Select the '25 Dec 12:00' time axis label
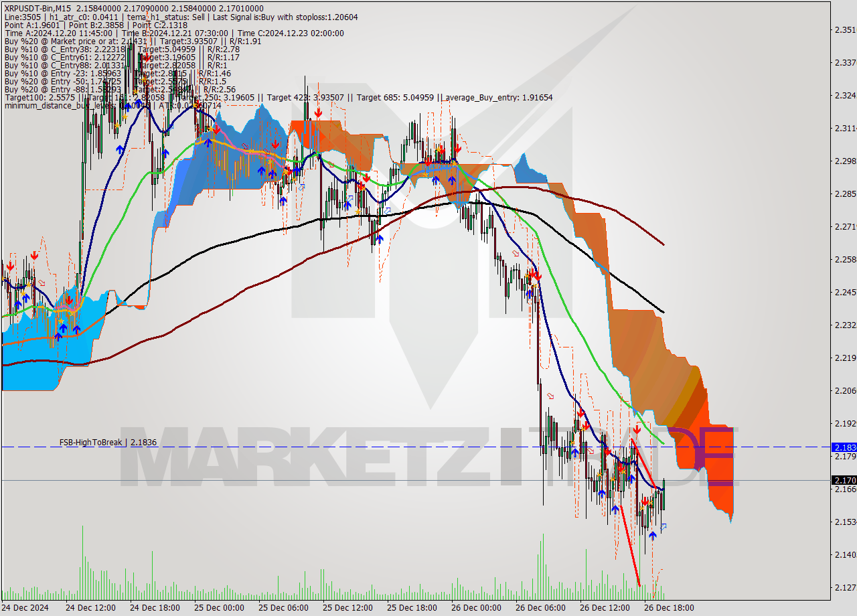Screen dimensions: 857x616 point(347,608)
